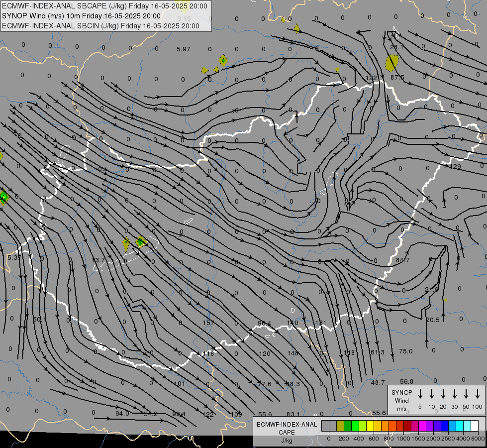Screen dimensions: 487x448
Task: Click the green-centered CAPE patch right of the 13.7 lake
Action: pos(141,241)
